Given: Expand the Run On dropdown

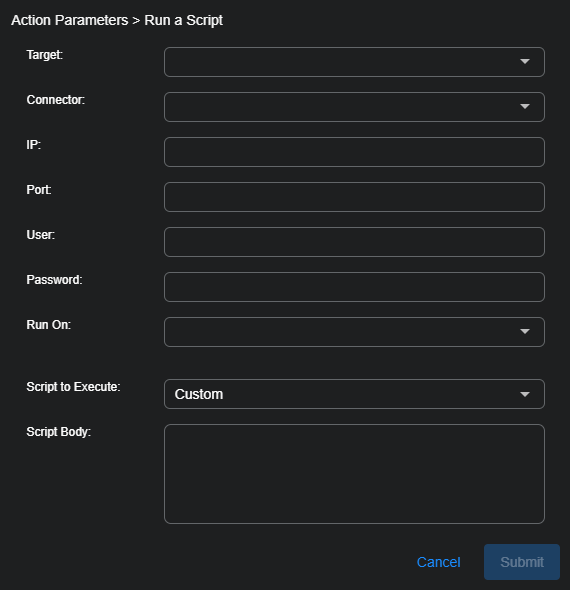Looking at the screenshot, I should 354,332.
